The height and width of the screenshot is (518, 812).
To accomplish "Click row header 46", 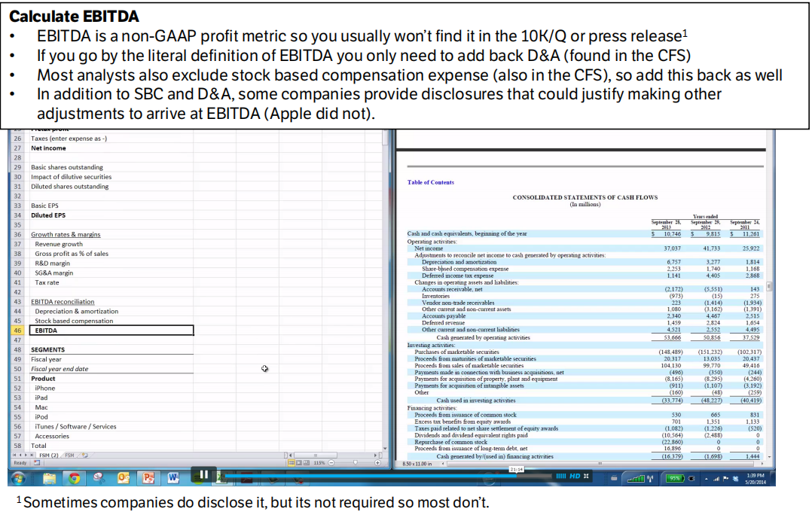I will tap(17, 331).
